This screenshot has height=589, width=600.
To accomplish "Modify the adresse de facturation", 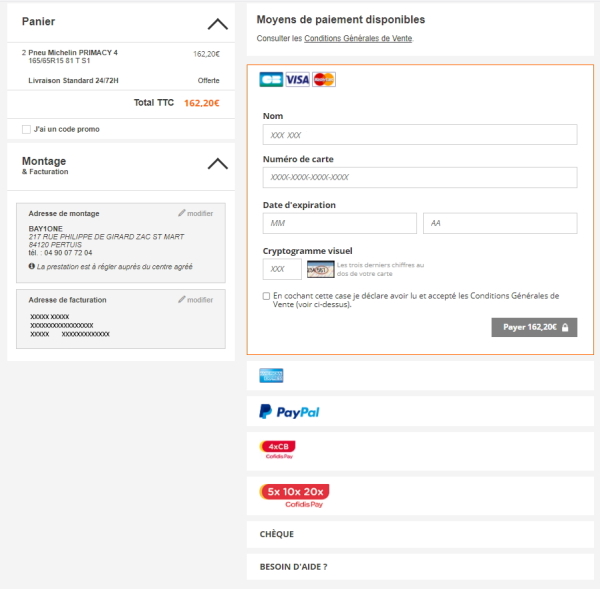I will pos(196,300).
